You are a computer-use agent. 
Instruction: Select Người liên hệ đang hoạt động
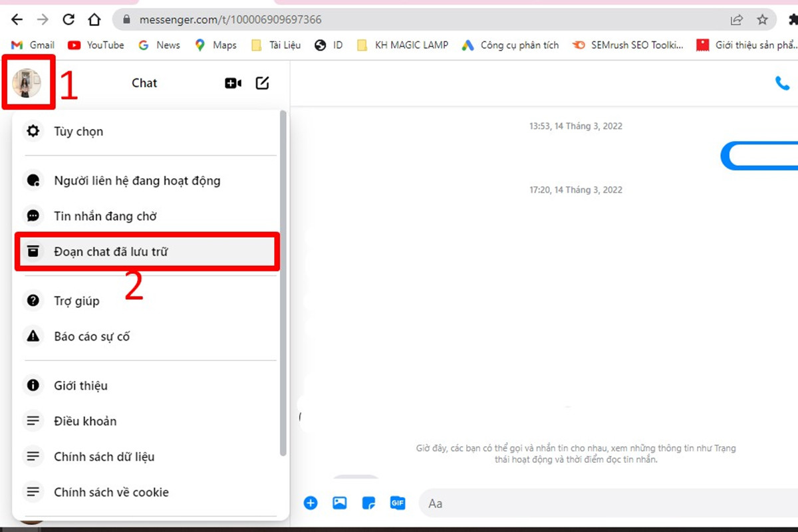pyautogui.click(x=150, y=180)
